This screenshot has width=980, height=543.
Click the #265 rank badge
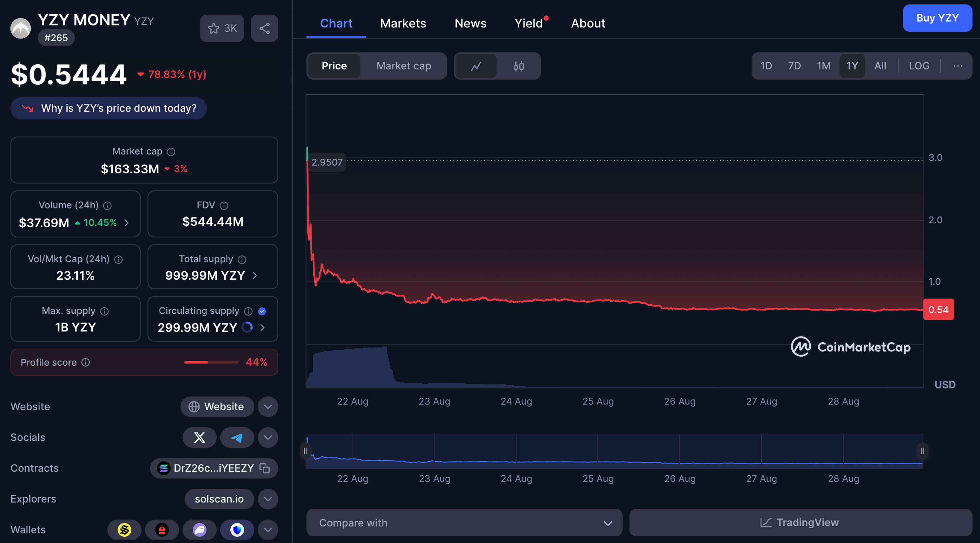(x=56, y=38)
